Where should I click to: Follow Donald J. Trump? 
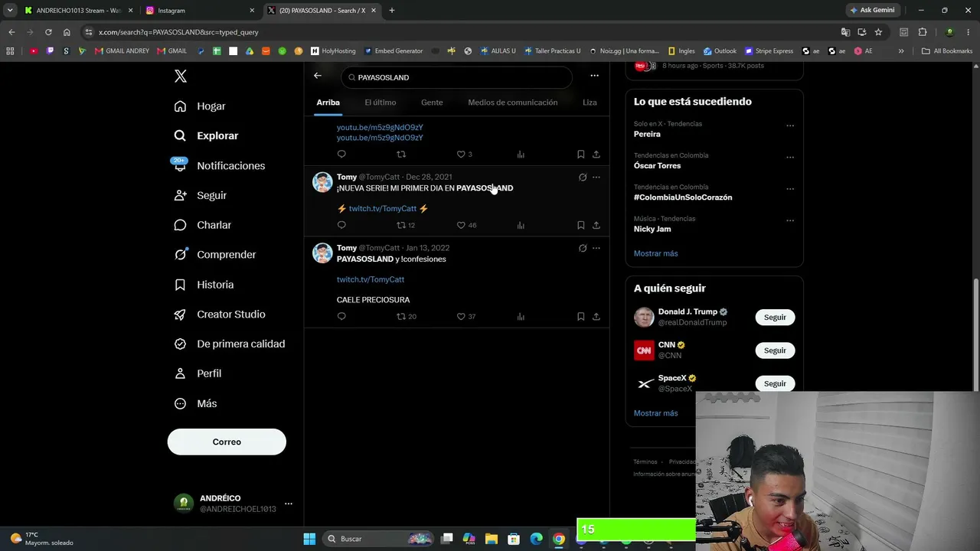(x=775, y=317)
